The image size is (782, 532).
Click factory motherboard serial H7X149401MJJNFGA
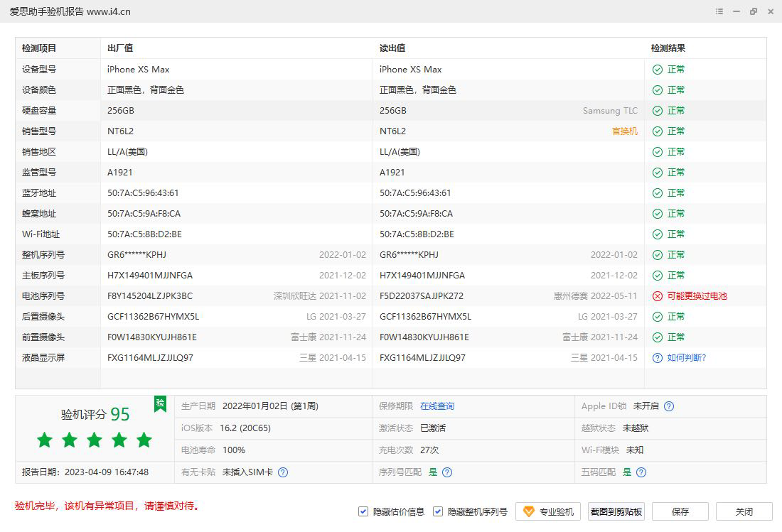[x=150, y=276]
